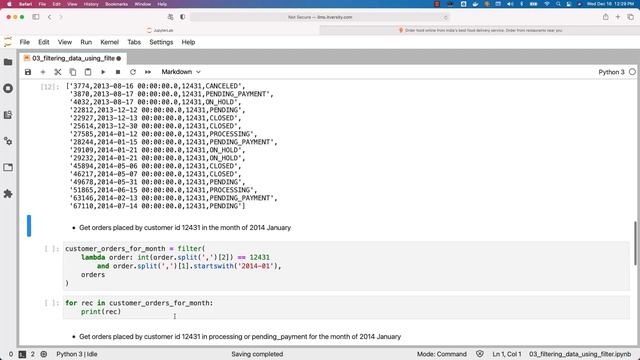Click output row '27585,2014-01-12' PROCESSING

163,134
